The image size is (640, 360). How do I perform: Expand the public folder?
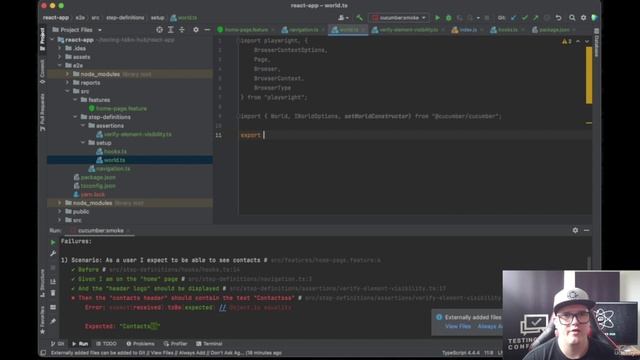click(60, 211)
